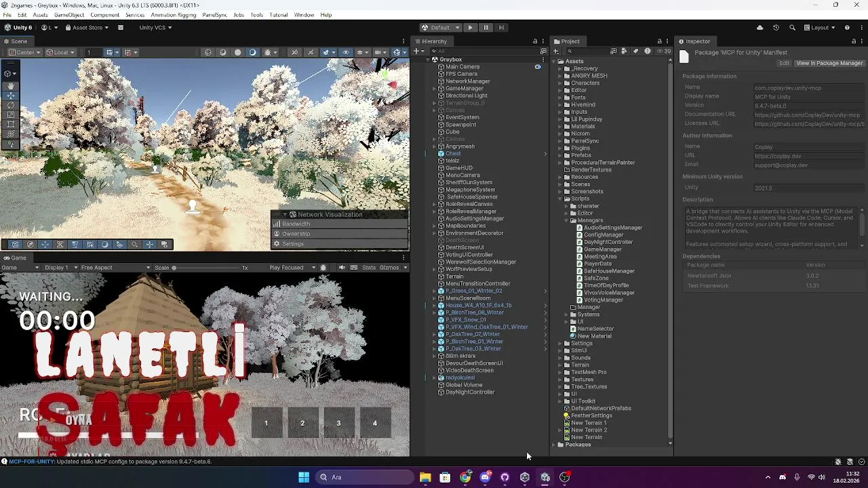Image resolution: width=868 pixels, height=488 pixels.
Task: Select GameManager script in Project
Action: pyautogui.click(x=603, y=249)
